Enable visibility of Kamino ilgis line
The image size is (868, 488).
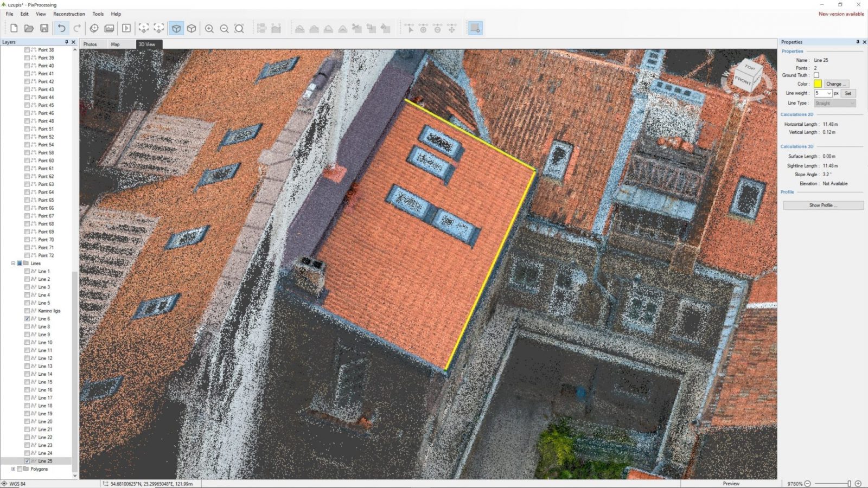(27, 311)
